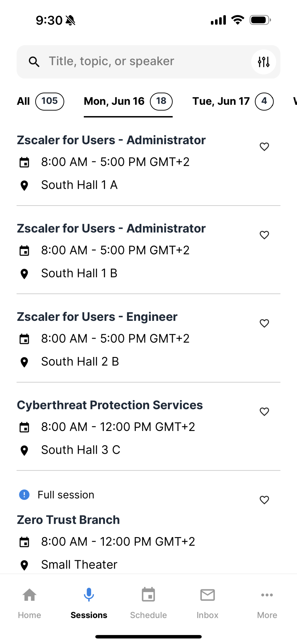The height and width of the screenshot is (644, 297).
Task: Open the session filters icon
Action: (263, 62)
